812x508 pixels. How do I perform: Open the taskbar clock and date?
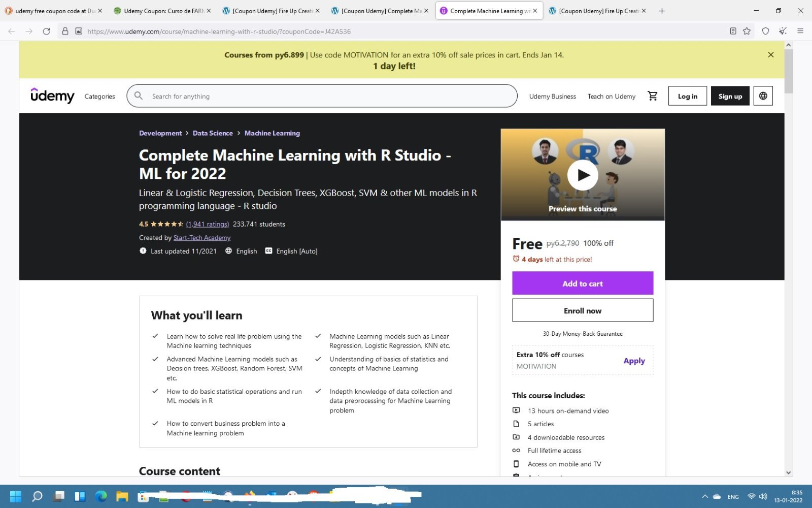pyautogui.click(x=788, y=496)
